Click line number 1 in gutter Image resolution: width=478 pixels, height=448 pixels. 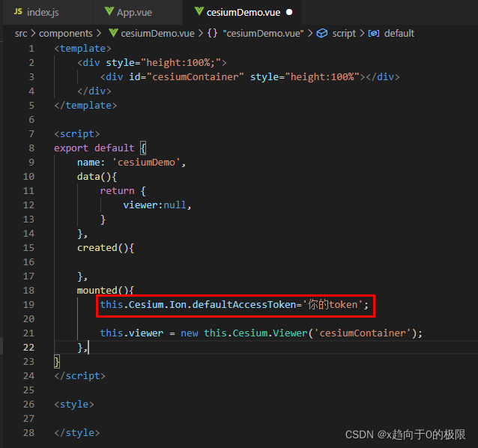[x=31, y=49]
